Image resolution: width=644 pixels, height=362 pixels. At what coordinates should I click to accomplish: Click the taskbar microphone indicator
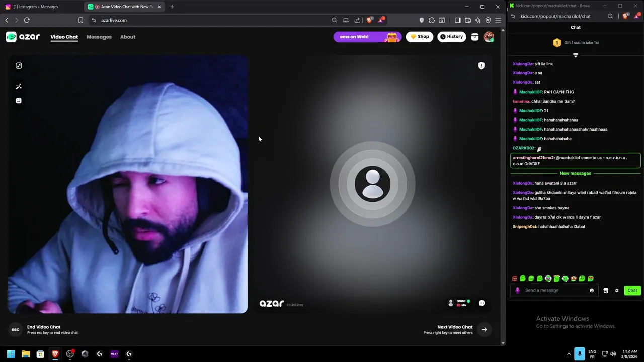[580, 354]
